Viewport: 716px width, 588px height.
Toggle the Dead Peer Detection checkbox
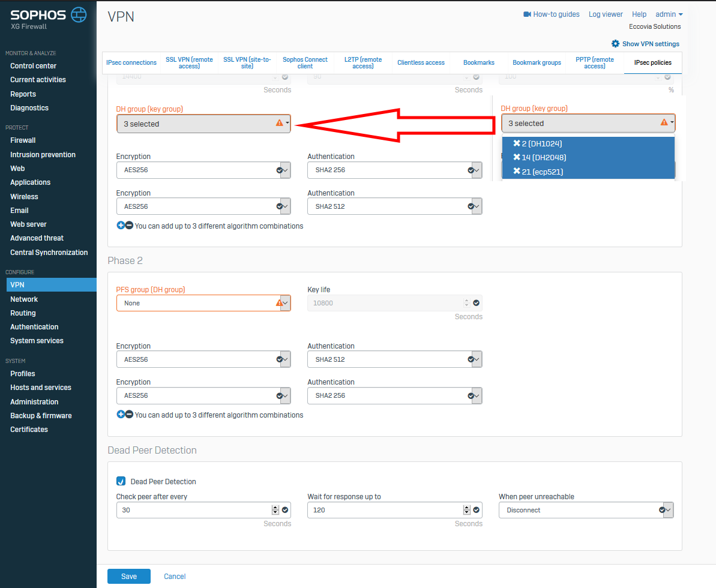(x=121, y=481)
